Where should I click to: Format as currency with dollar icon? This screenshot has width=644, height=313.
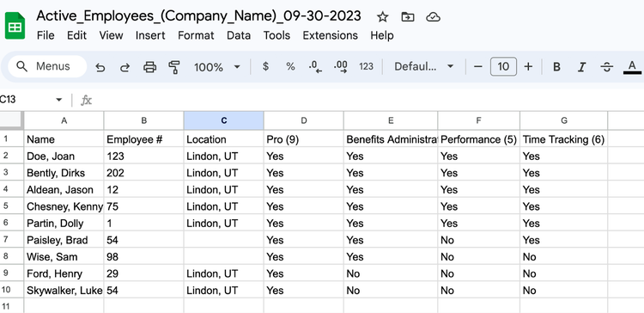point(265,66)
